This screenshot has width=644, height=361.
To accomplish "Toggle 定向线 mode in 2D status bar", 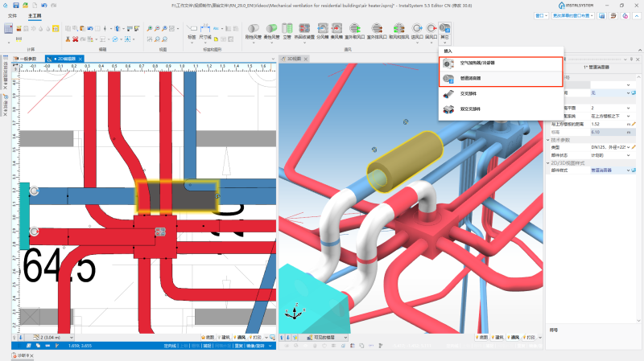I will pyautogui.click(x=170, y=346).
